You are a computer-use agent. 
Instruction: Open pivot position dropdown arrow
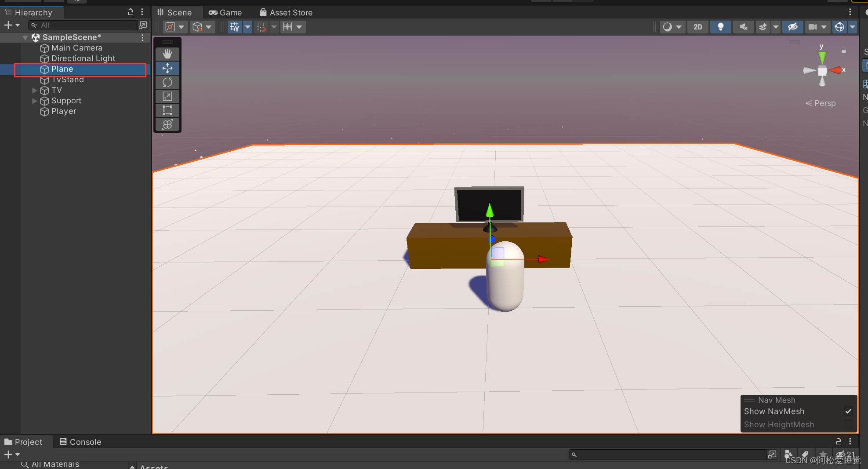point(181,27)
